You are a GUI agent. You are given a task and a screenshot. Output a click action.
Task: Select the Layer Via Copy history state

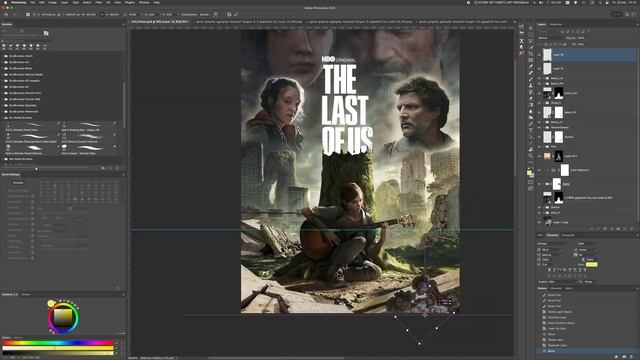click(x=557, y=329)
